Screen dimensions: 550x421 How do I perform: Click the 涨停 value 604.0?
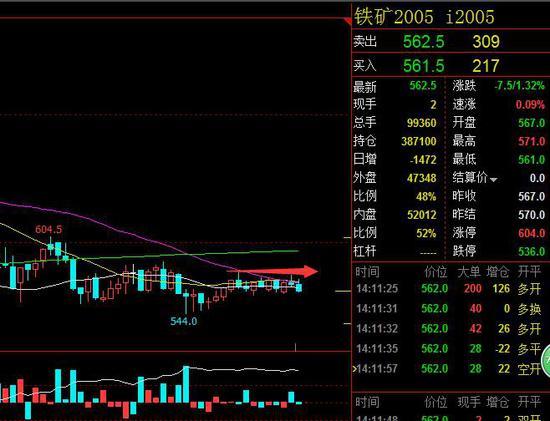tap(531, 233)
